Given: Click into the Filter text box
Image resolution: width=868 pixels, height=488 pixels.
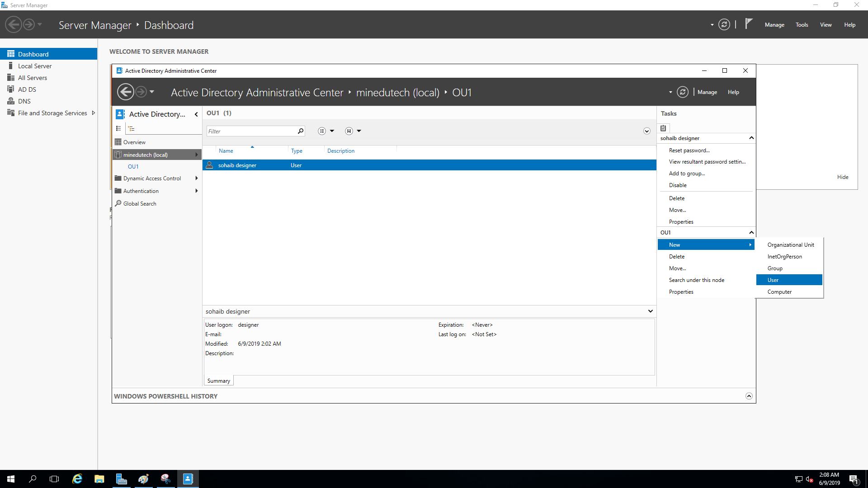Looking at the screenshot, I should coord(251,131).
